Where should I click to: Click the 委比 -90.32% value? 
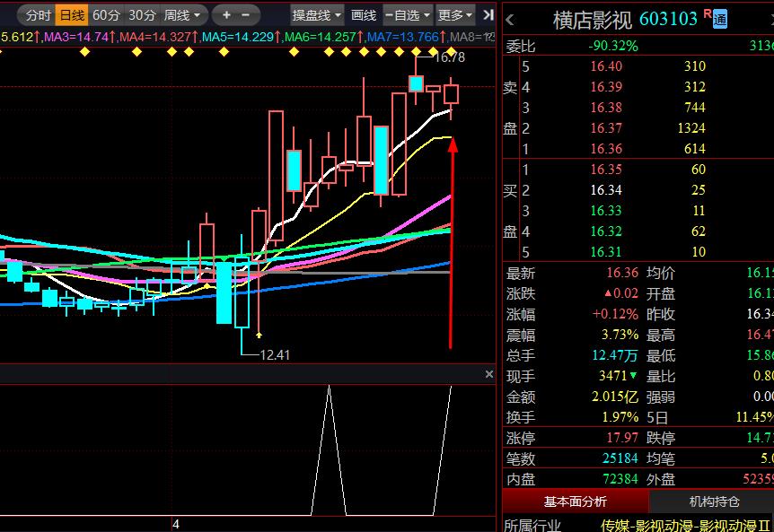point(613,47)
